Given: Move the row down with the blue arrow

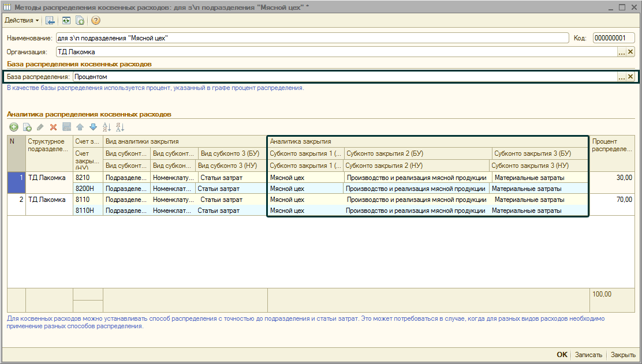Looking at the screenshot, I should (x=93, y=127).
